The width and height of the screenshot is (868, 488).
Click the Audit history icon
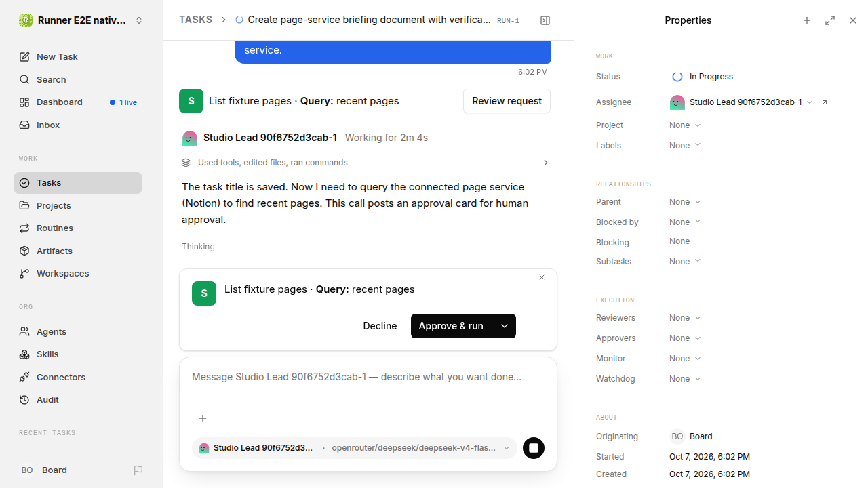pos(24,400)
